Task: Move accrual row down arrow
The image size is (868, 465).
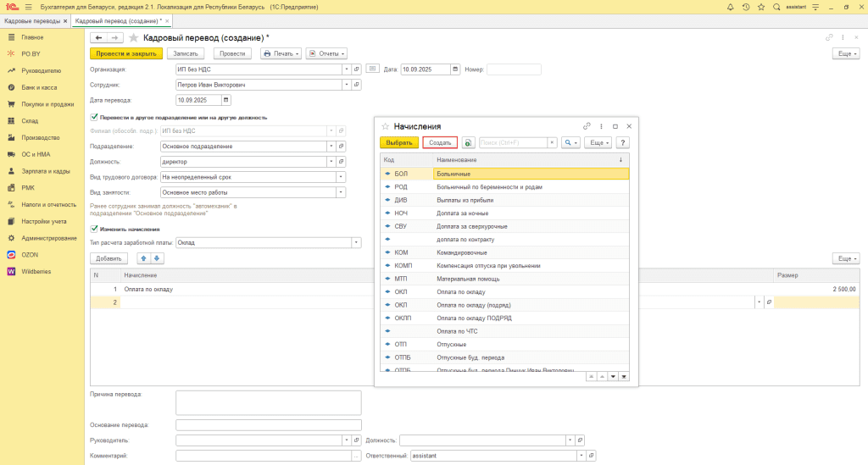Action: click(157, 258)
